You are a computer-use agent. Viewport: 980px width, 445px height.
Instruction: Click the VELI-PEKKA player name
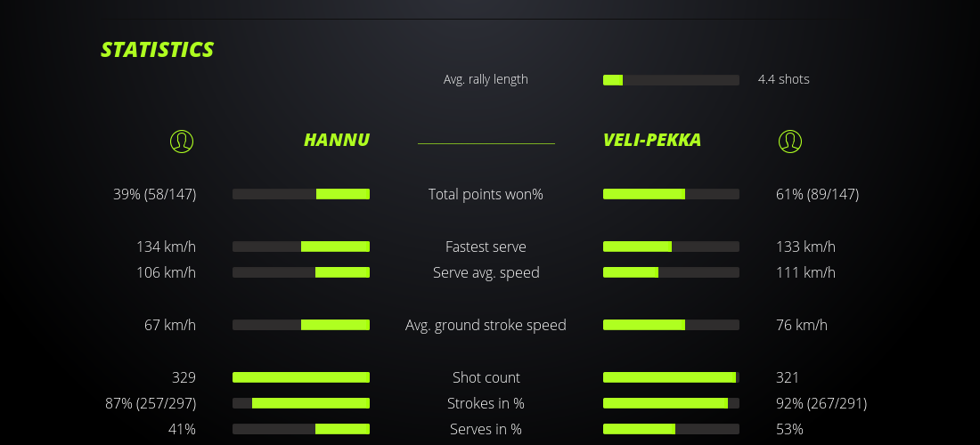(x=651, y=141)
